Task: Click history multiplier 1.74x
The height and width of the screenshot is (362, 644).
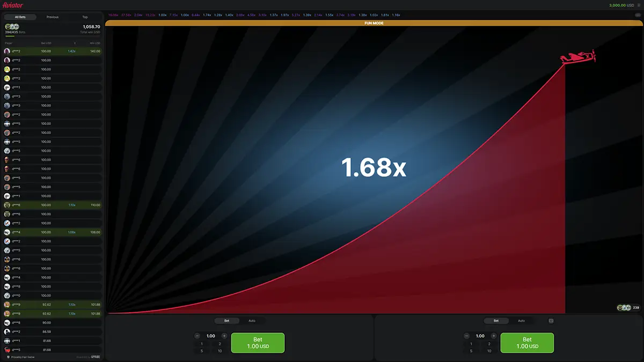Action: (207, 15)
